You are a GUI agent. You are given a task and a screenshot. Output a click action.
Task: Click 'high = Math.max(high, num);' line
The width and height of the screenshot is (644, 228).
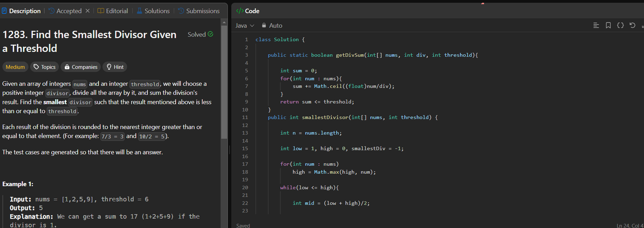click(x=334, y=171)
